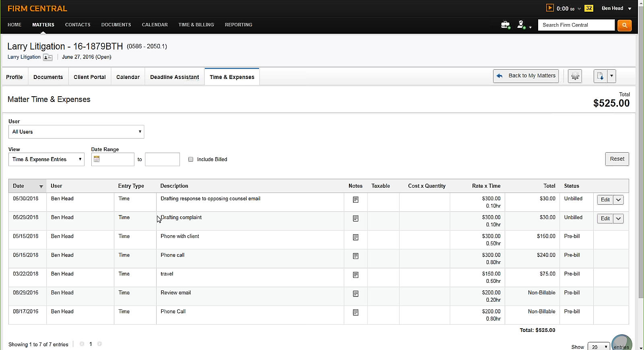Click the add new contact person icon
Screen dimensions: 644x350
(x=522, y=25)
